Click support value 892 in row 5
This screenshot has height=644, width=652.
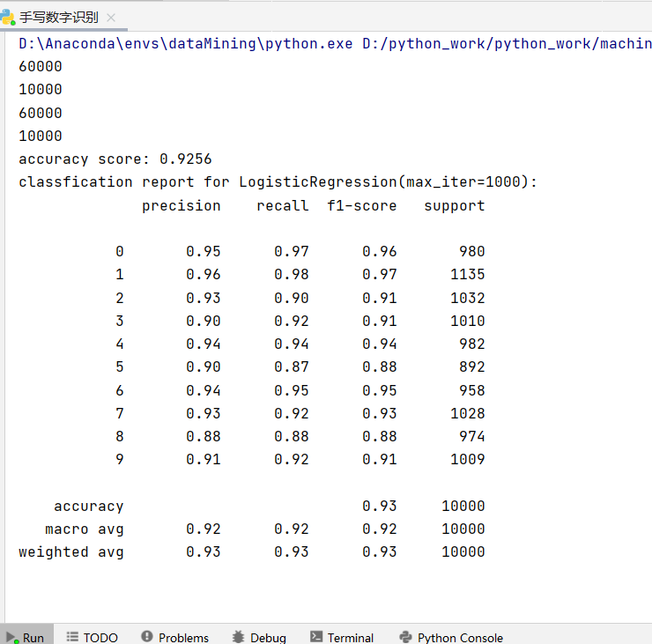[472, 366]
